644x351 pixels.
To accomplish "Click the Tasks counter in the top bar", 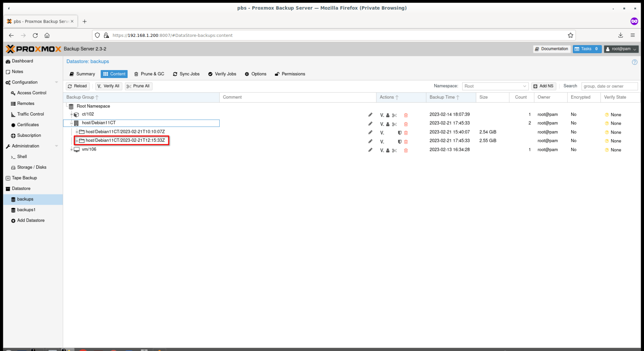I will [x=587, y=49].
